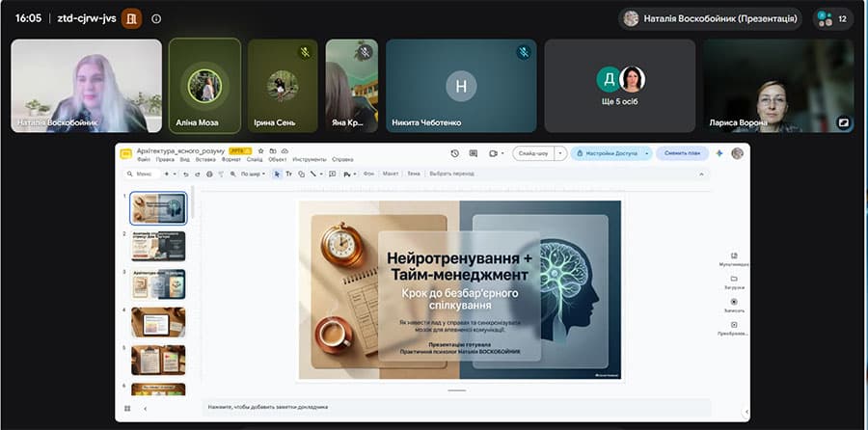Image resolution: width=868 pixels, height=430 pixels.
Task: Open the Инструменты menu
Action: click(310, 159)
